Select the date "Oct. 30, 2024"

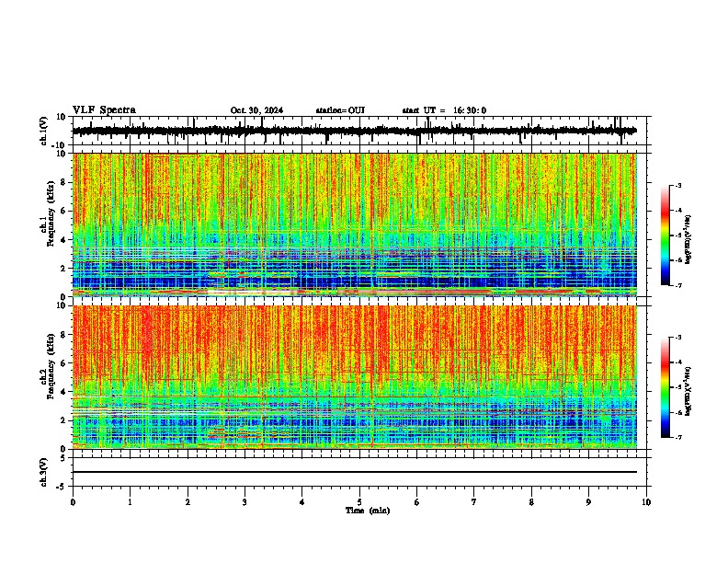tap(256, 110)
